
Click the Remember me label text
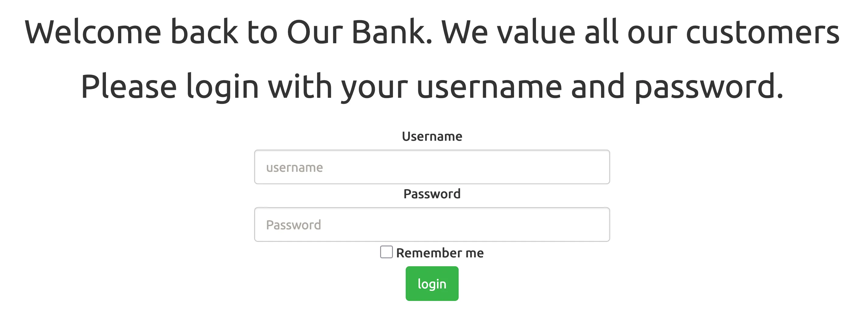coord(440,252)
